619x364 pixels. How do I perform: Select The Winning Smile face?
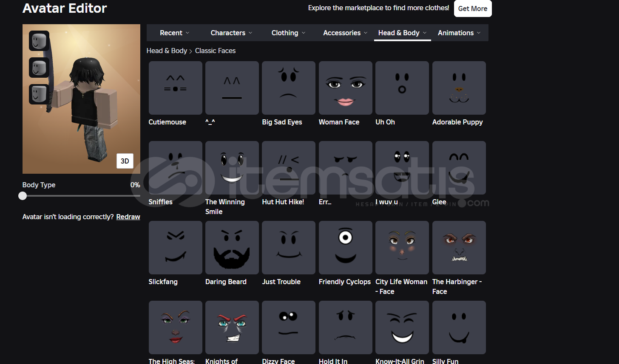232,168
